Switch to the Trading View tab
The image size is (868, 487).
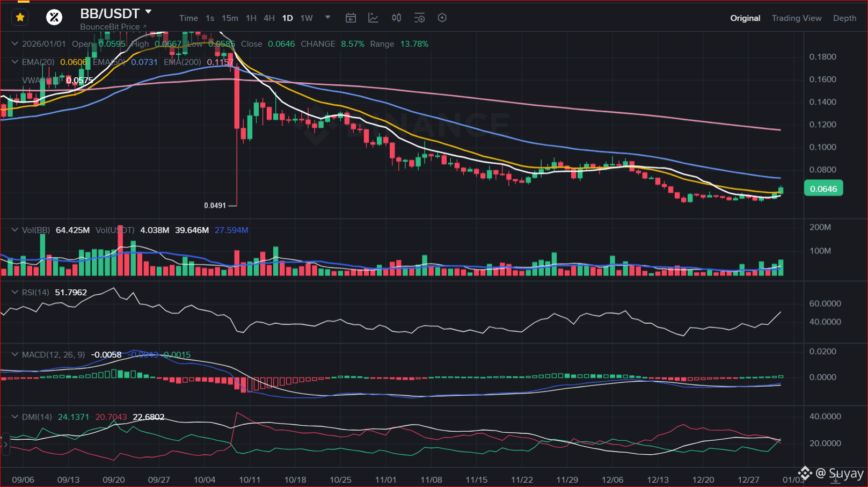(797, 18)
